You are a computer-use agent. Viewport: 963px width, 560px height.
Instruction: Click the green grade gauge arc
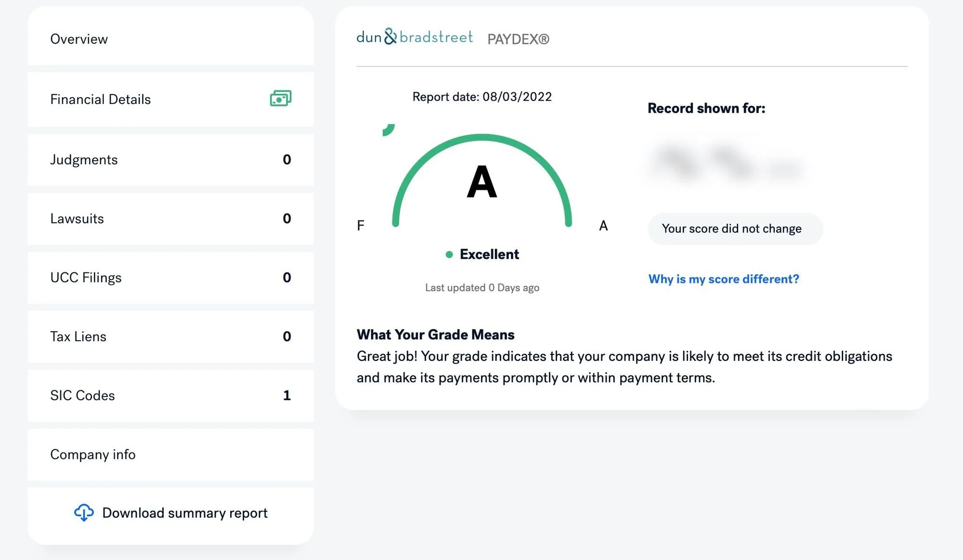click(482, 138)
